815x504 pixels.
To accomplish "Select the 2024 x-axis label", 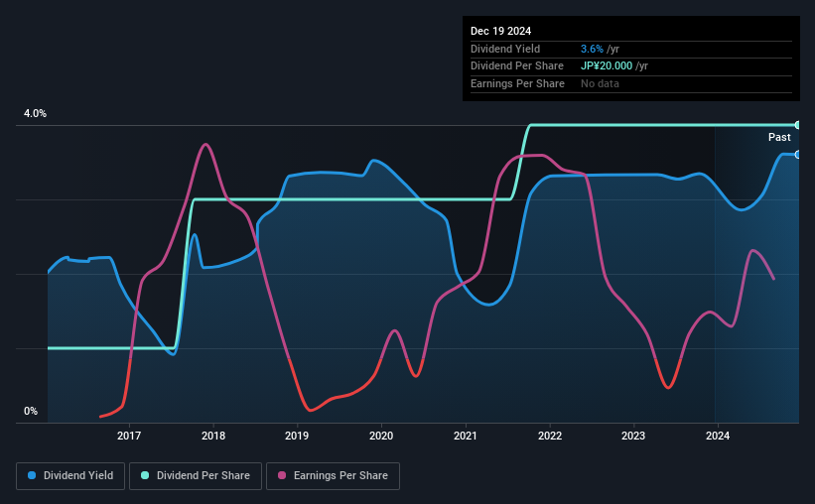I will point(718,436).
